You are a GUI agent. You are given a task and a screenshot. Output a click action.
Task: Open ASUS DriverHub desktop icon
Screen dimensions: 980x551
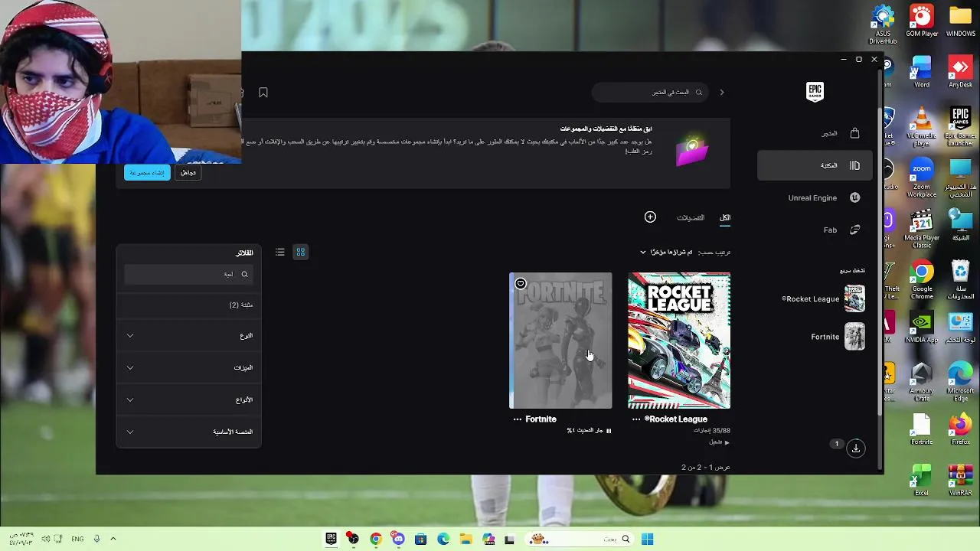[883, 24]
